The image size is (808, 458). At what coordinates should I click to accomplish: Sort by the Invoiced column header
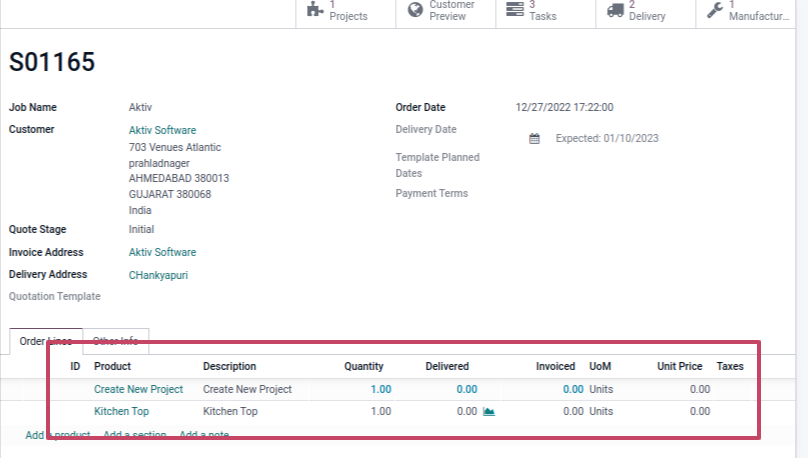click(x=556, y=366)
